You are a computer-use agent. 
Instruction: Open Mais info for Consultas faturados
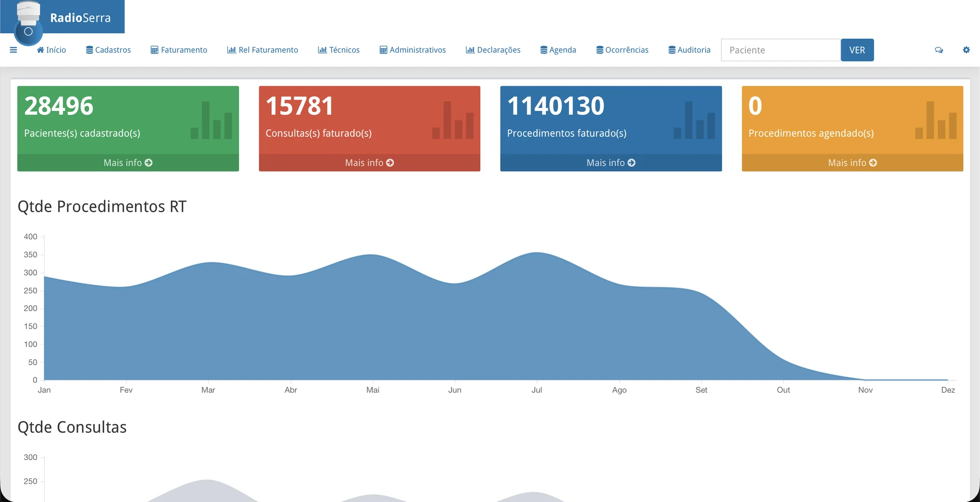coord(369,163)
